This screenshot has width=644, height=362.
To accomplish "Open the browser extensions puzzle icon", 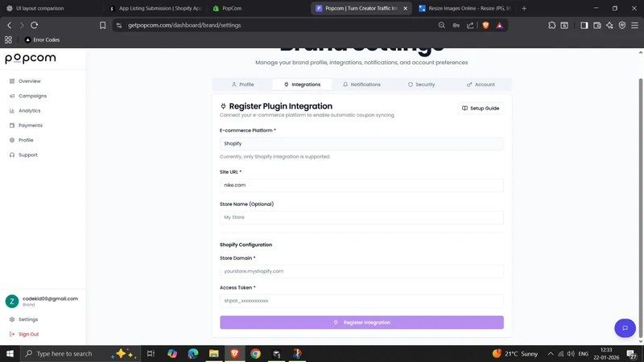I will 551,25.
